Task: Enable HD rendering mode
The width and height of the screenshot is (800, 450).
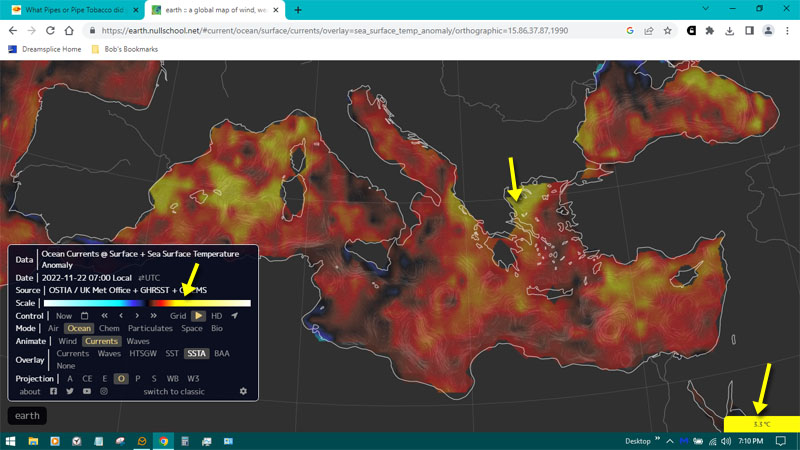Action: click(x=217, y=316)
